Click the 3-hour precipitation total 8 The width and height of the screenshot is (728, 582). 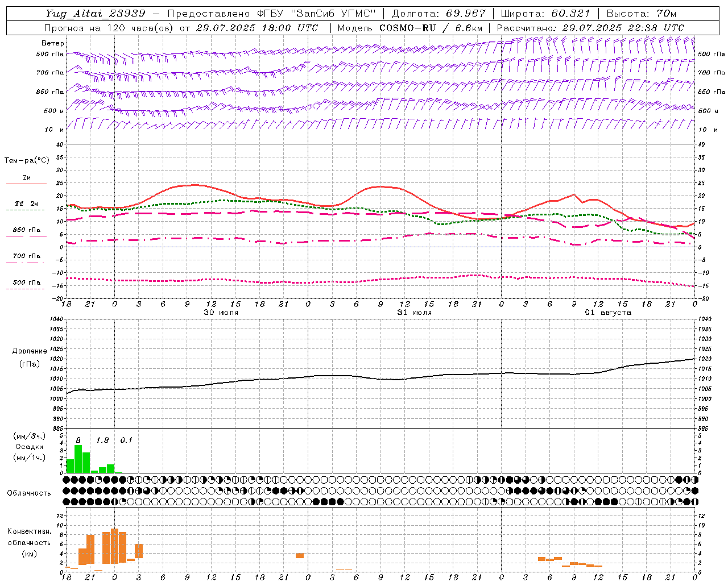coord(78,440)
